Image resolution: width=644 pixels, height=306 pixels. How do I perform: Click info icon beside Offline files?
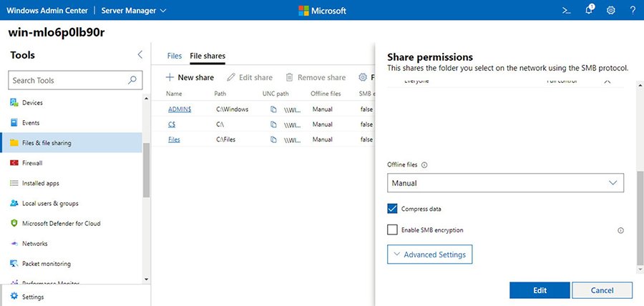[424, 164]
